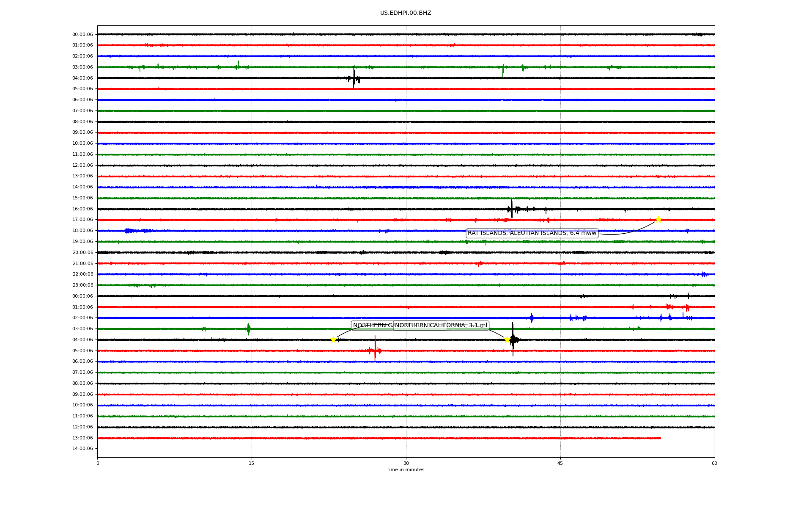Click the 45 tick label on the x-axis
Screen dimensions: 812x508
pos(560,463)
